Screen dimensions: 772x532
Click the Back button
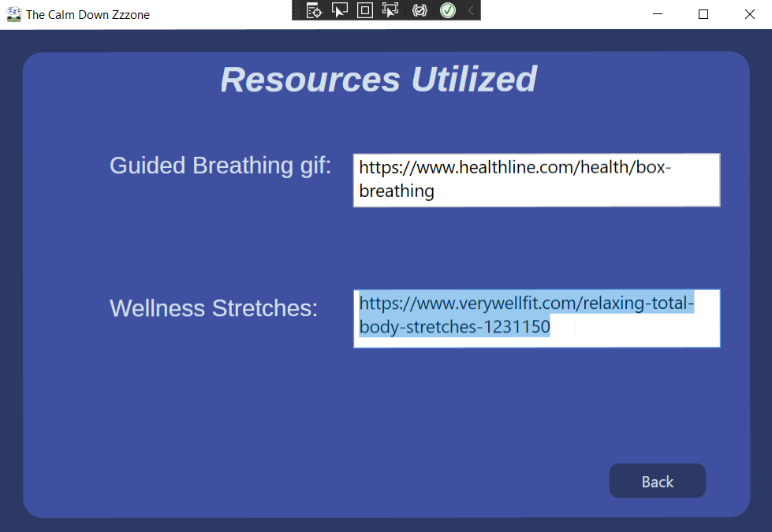pos(658,481)
